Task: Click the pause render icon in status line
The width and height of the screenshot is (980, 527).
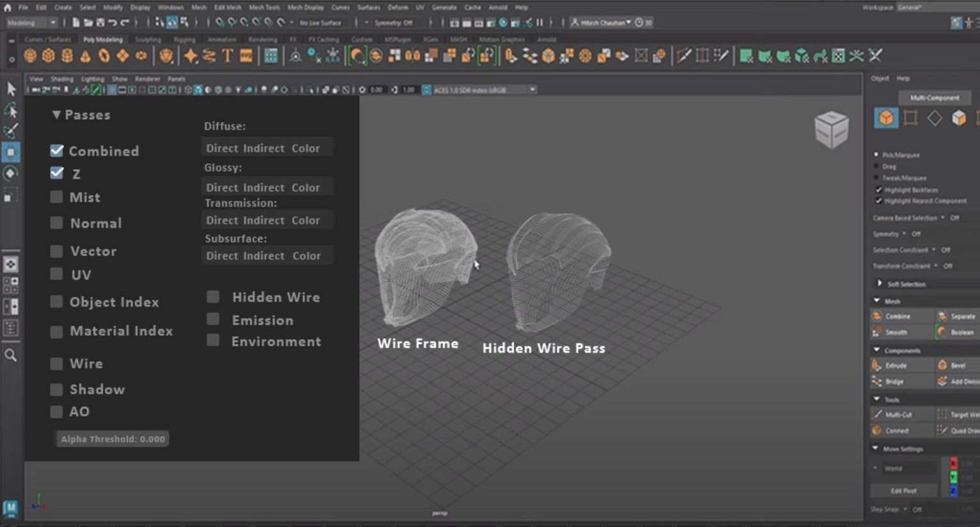Action: (x=540, y=22)
